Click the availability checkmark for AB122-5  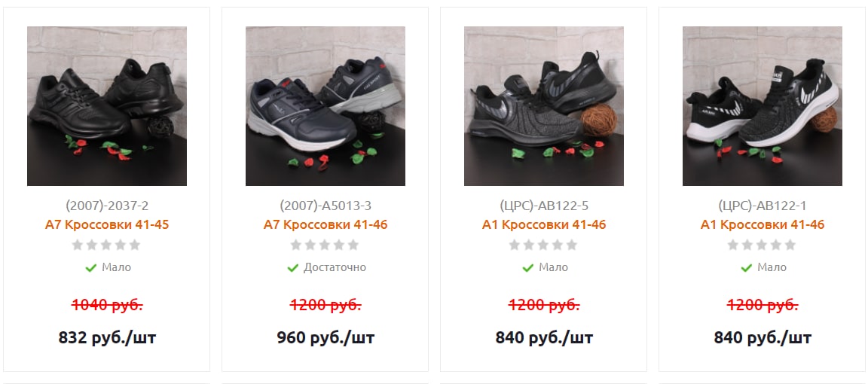click(528, 268)
